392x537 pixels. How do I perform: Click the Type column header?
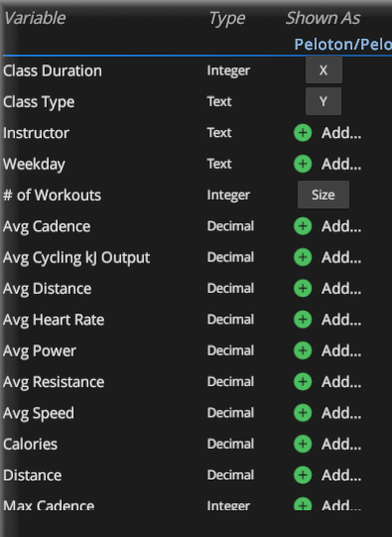point(227,18)
